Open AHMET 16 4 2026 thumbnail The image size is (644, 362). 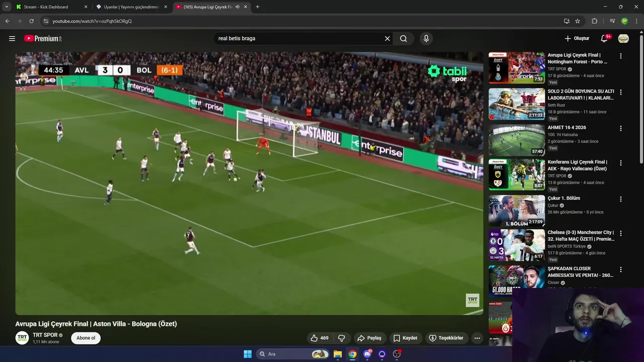click(517, 140)
